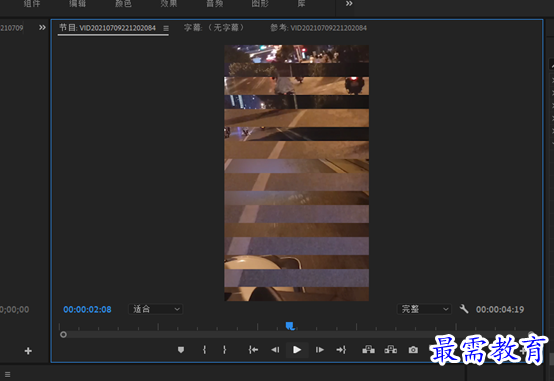Viewport: 554px width, 381px height.
Task: Open the 音频 workspace
Action: [214, 4]
